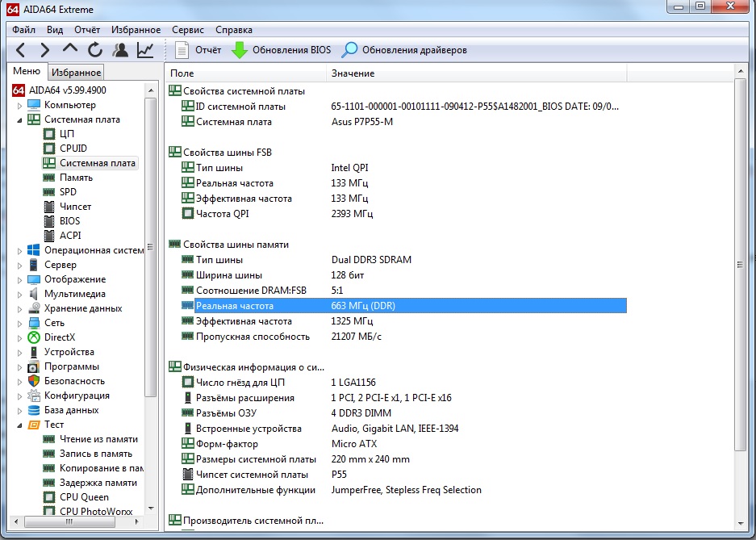756x540 pixels.
Task: Click the Конфигурация gear icon
Action: click(34, 396)
